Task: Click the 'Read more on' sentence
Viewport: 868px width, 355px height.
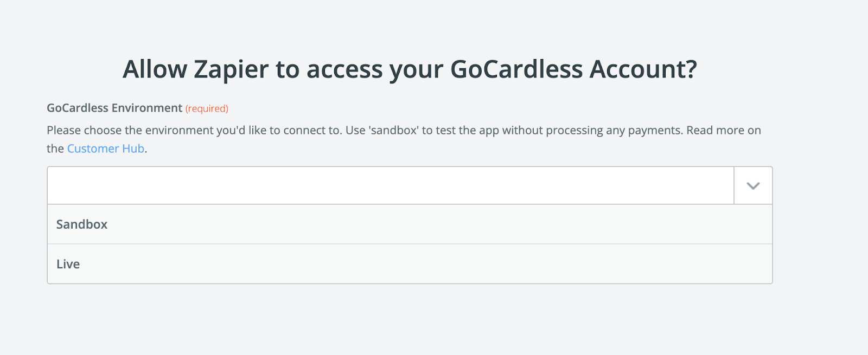Action: [724, 131]
